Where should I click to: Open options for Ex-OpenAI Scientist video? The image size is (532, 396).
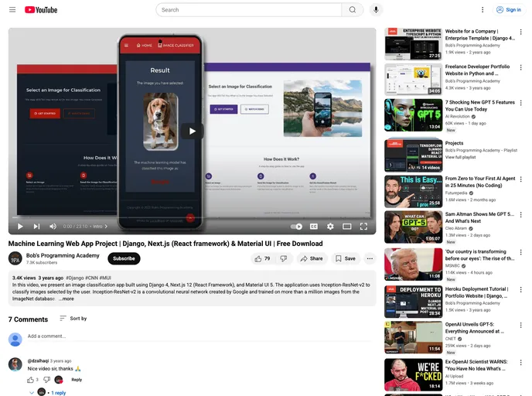coord(520,363)
